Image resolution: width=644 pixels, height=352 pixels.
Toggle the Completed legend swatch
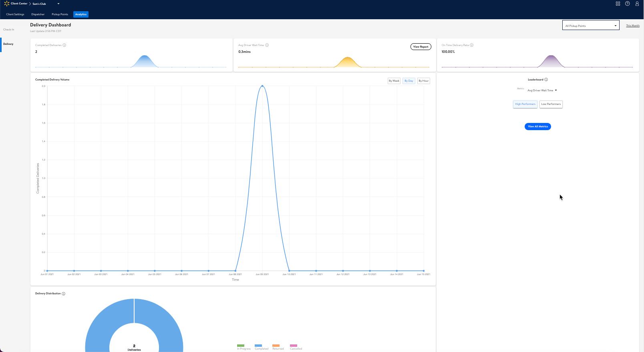[x=258, y=345]
